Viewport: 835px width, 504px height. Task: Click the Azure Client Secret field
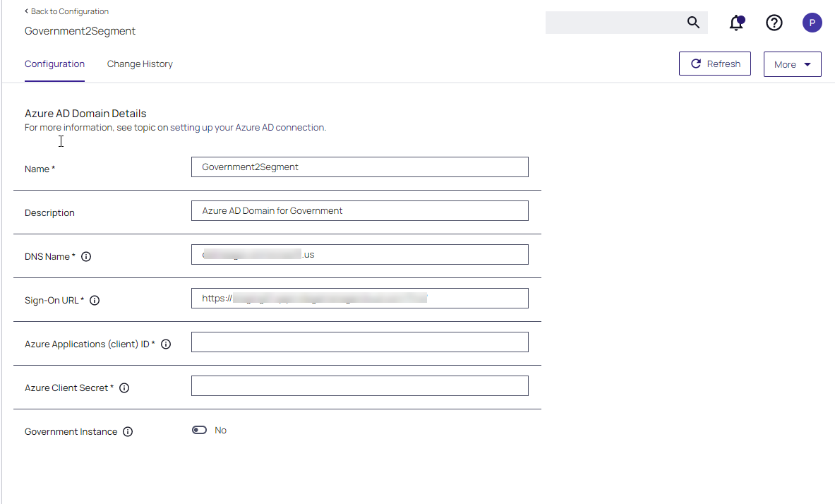click(x=359, y=386)
